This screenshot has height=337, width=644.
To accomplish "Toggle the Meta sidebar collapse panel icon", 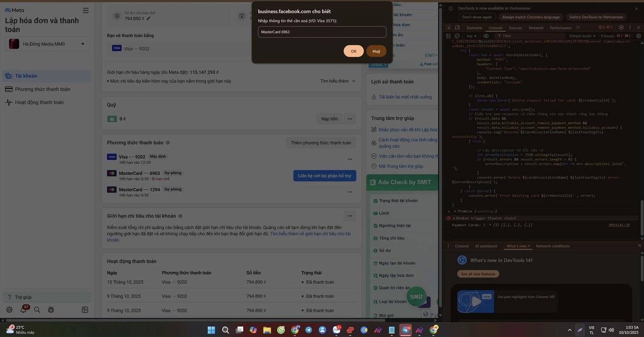I will click(85, 310).
